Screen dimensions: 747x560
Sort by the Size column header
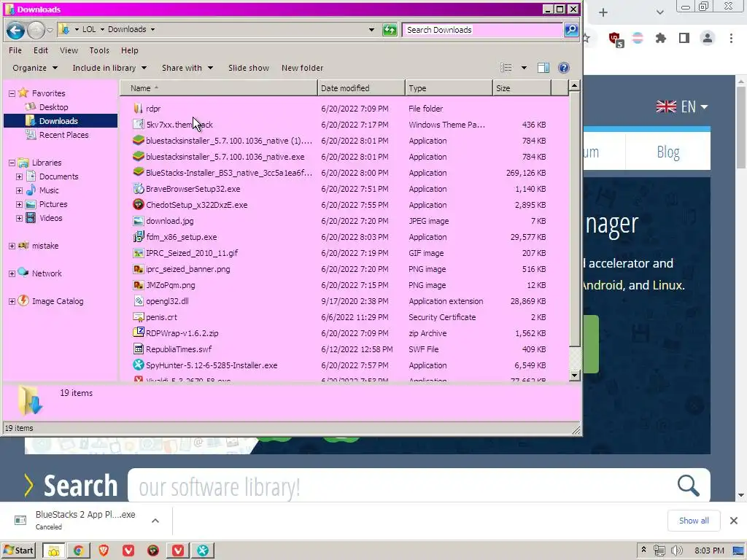[522, 88]
